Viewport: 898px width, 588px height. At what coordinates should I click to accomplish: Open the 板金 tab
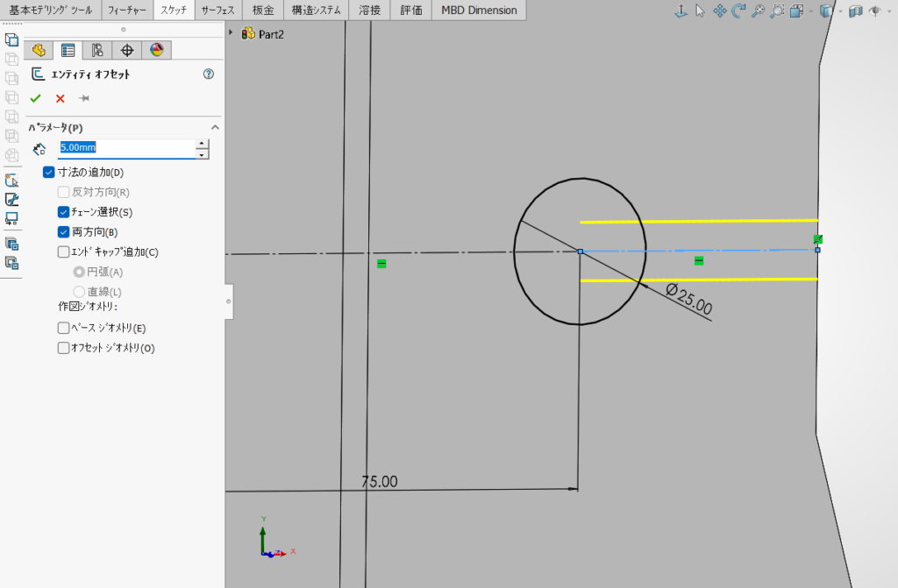(262, 11)
